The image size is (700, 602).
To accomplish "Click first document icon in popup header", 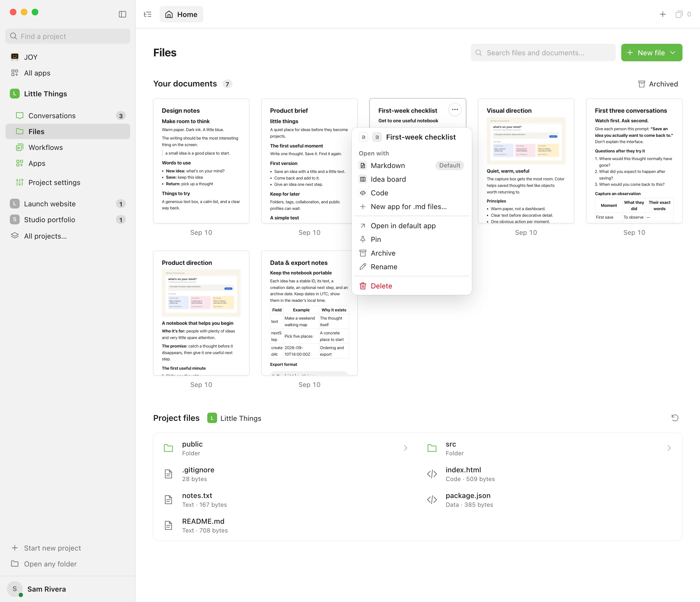I will tap(363, 137).
